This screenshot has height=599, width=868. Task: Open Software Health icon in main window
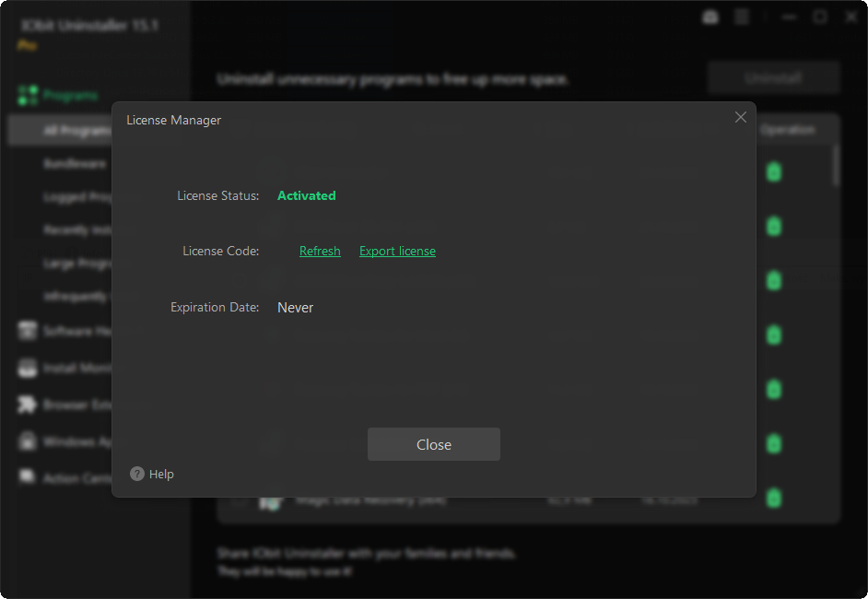27,331
